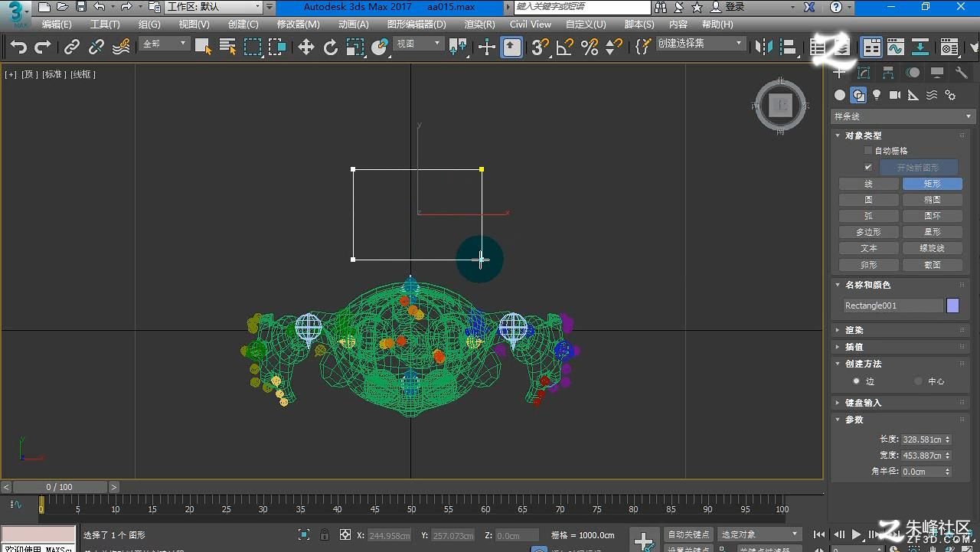Toggle Keyboard Shortcut Override button
Screen dimensions: 980x552
point(511,47)
